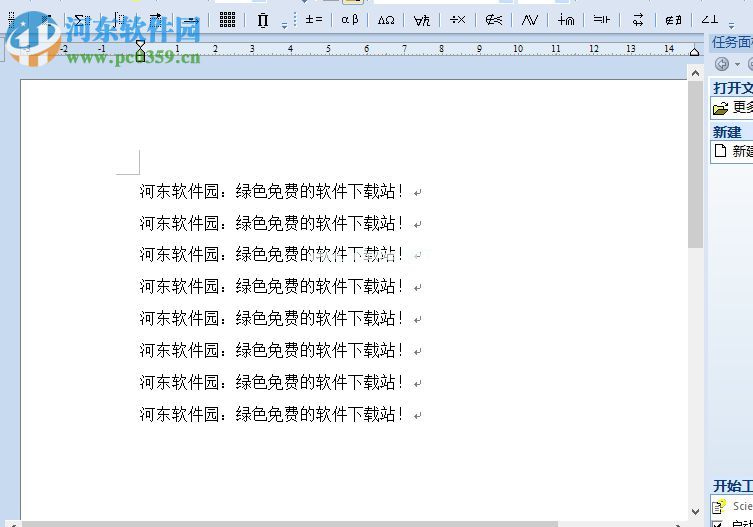Open the Scie... item under 开始工

click(742, 506)
